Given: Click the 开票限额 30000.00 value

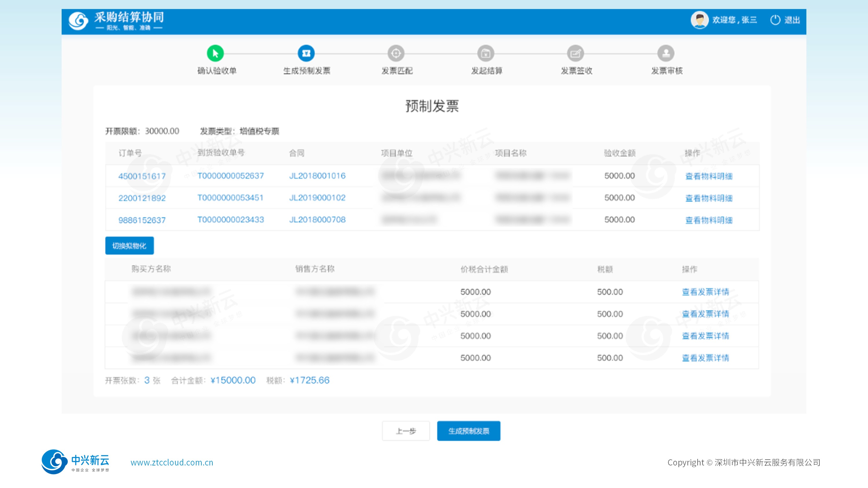Looking at the screenshot, I should click(162, 131).
